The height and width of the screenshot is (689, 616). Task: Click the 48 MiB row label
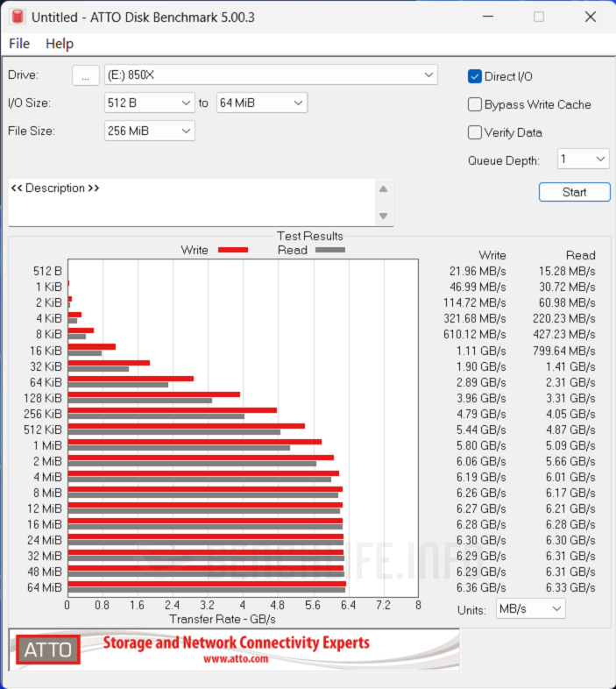point(45,572)
